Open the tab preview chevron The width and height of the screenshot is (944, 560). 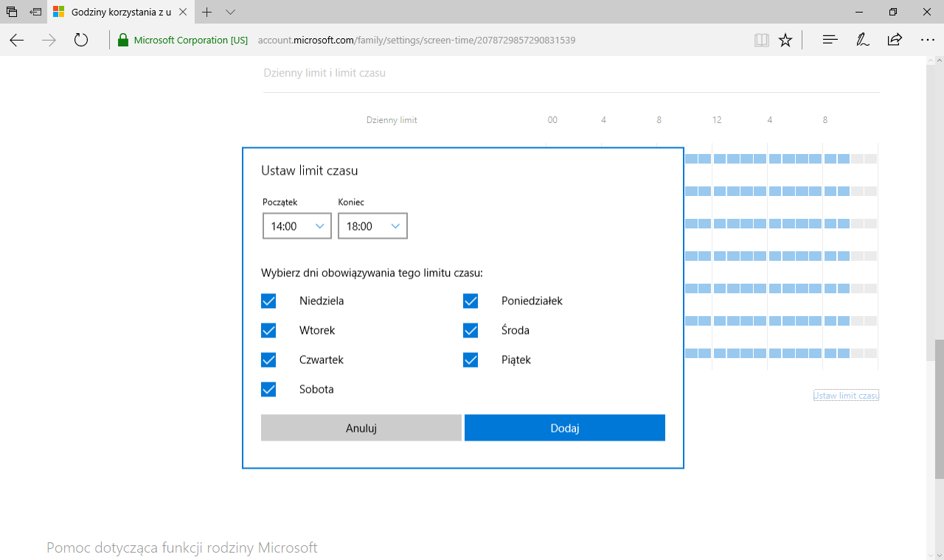(x=230, y=13)
